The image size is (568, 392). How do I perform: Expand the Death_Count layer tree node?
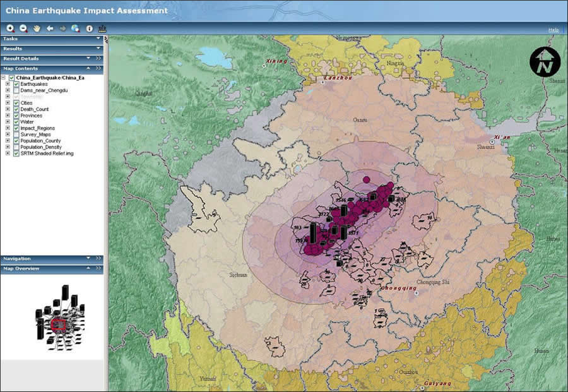[x=8, y=109]
